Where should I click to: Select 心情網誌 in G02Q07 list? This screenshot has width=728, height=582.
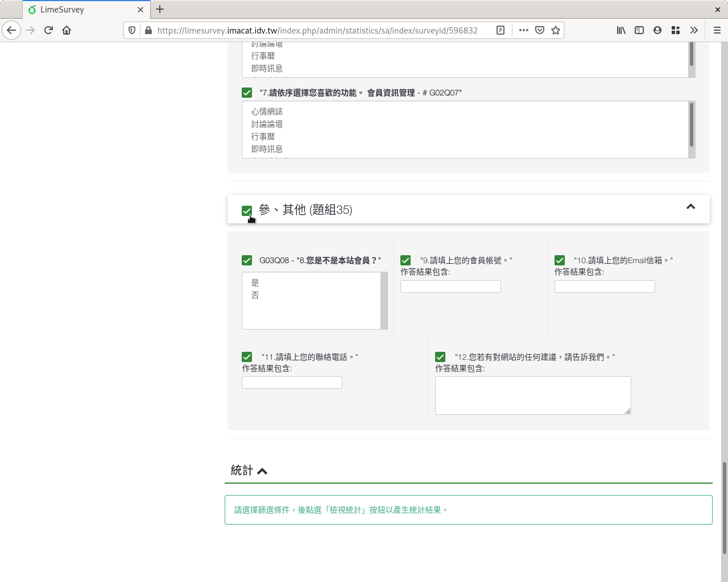(465, 111)
